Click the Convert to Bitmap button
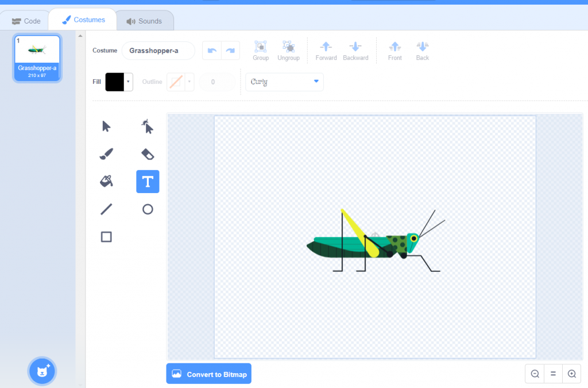 tap(209, 374)
